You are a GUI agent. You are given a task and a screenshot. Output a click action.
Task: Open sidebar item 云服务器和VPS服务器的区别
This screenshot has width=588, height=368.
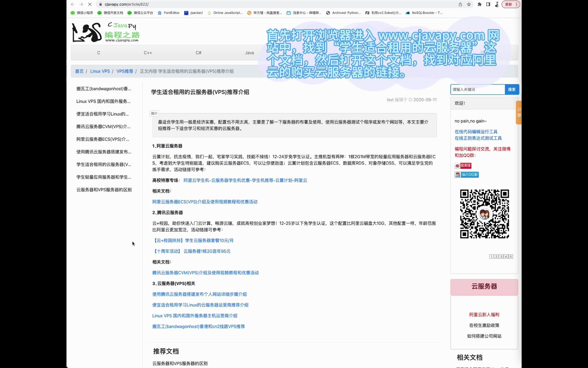click(x=104, y=190)
